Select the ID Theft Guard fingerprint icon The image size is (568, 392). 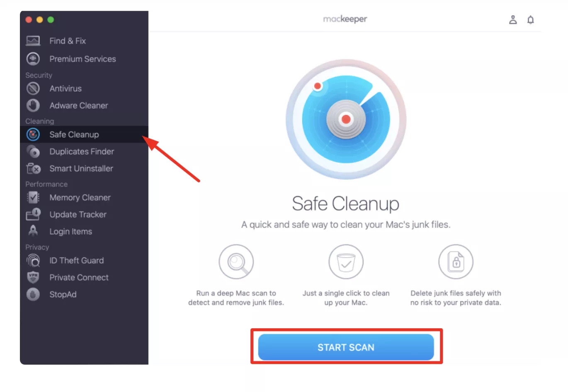(x=33, y=260)
